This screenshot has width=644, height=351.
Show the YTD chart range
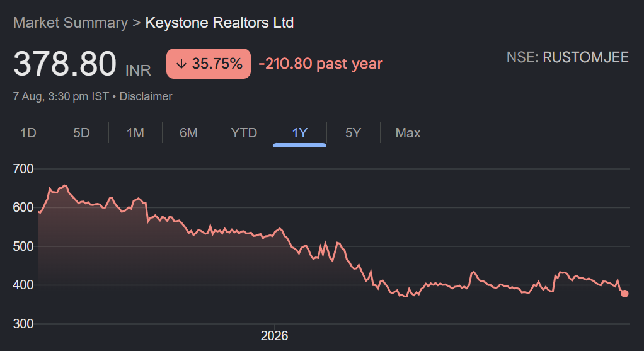244,133
